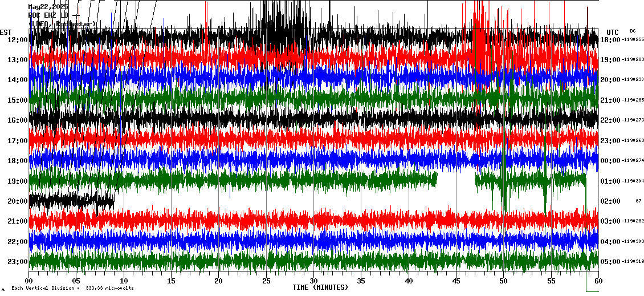Click the UTC timezone header
Viewport: 644px width, 296px height.
point(613,33)
